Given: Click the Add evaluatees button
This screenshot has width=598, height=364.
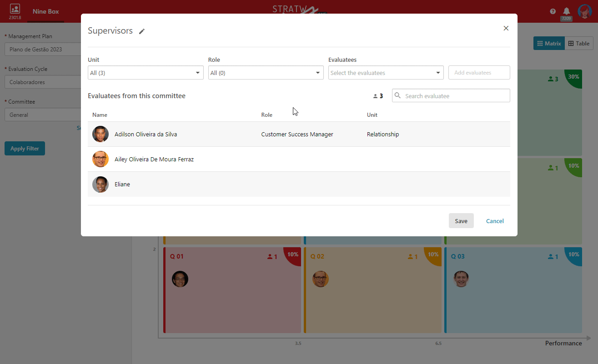Looking at the screenshot, I should tap(479, 73).
